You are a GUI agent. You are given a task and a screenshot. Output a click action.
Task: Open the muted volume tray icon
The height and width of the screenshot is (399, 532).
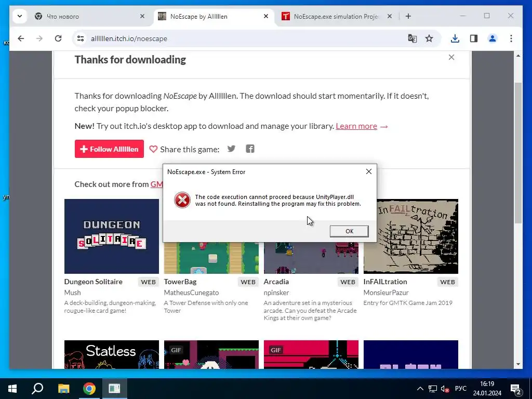point(445,389)
